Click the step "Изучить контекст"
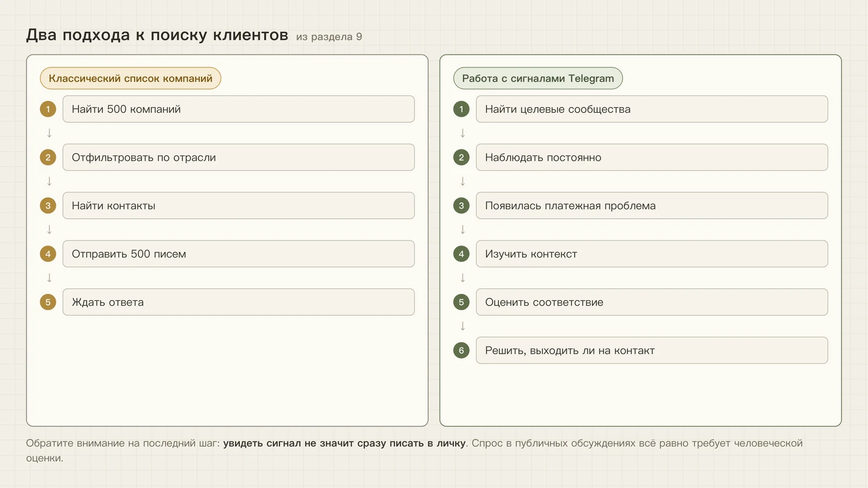 click(x=652, y=254)
